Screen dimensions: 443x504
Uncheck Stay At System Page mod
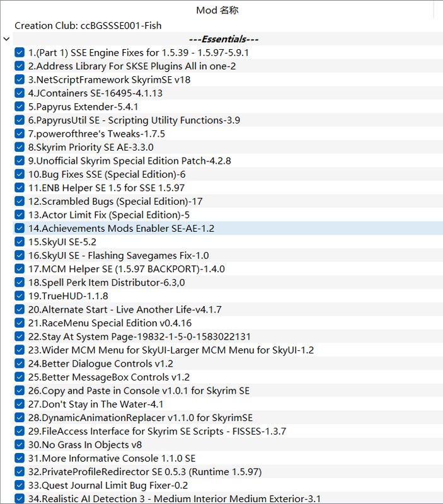20,336
